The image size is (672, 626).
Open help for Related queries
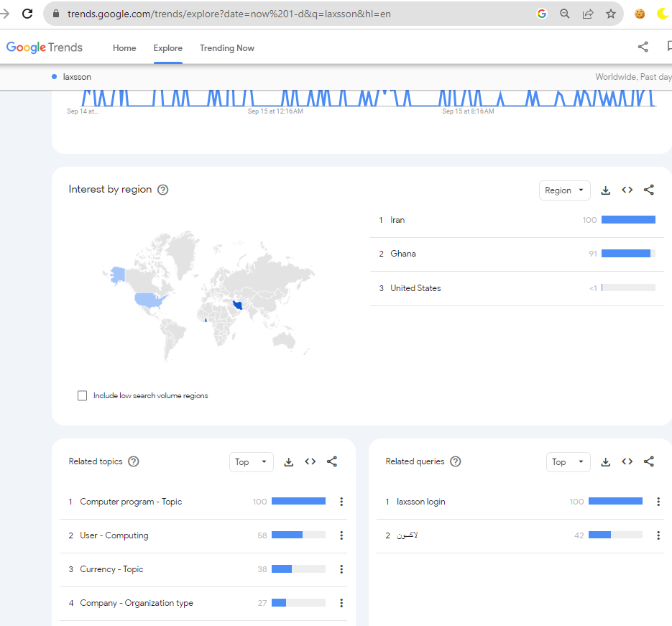pos(456,461)
